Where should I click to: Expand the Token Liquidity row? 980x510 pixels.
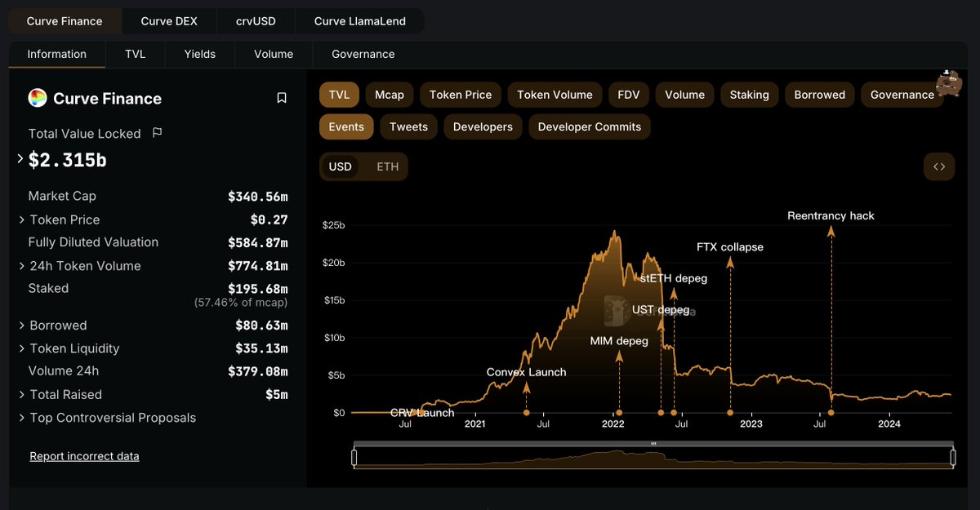pos(22,348)
